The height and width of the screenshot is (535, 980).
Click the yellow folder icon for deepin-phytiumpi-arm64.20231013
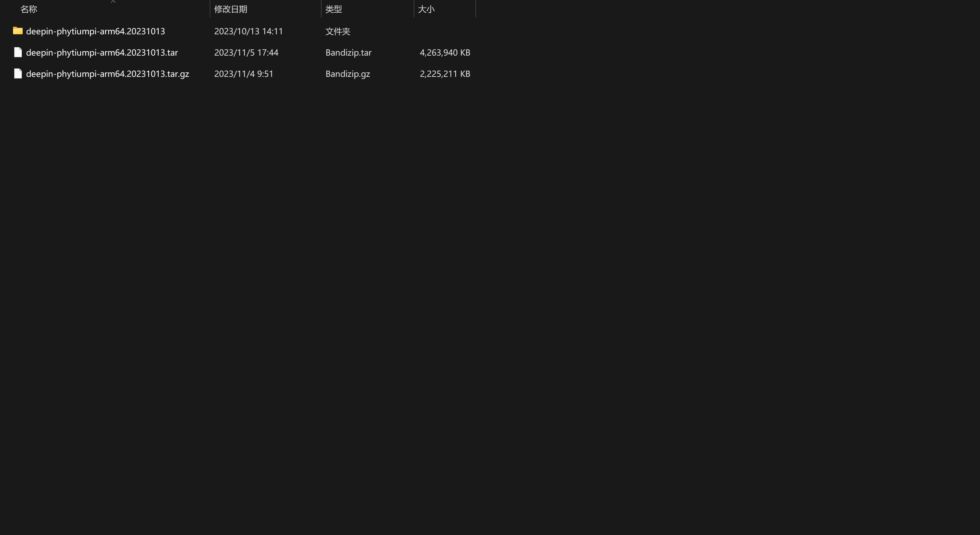18,31
